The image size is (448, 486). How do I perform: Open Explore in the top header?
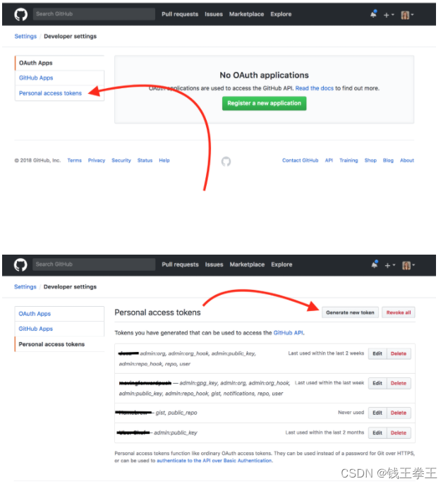281,14
